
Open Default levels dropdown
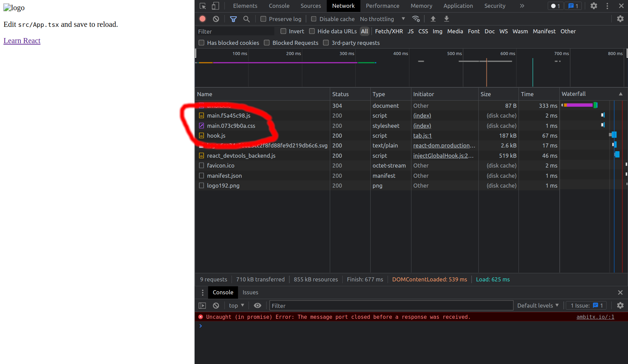coord(538,306)
